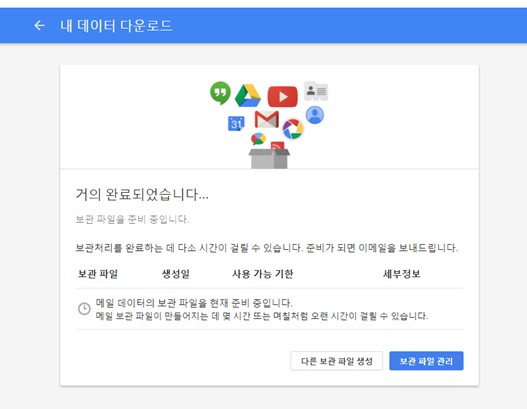Click the green Hangouts quote icon
Viewport: 527px width, 409px height.
pos(220,93)
